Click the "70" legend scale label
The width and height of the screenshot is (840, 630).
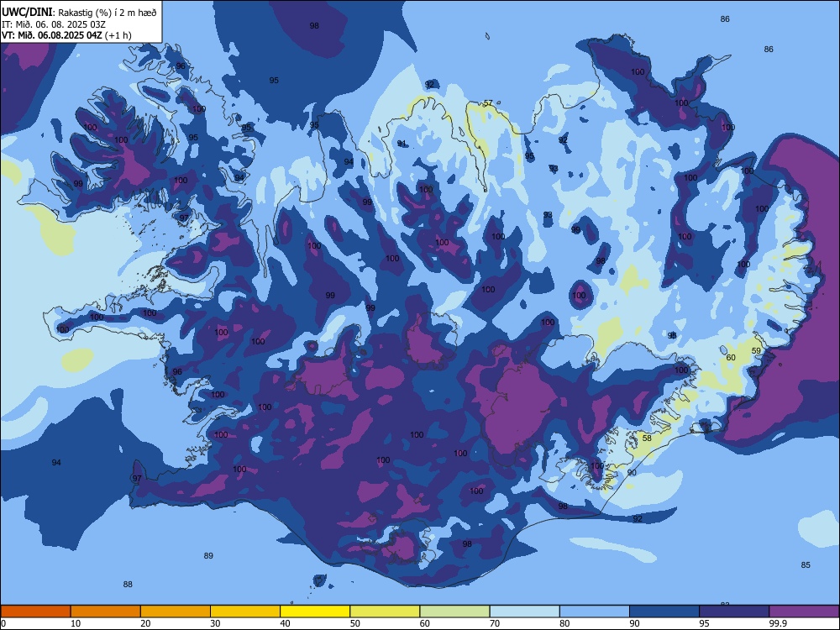tap(495, 623)
